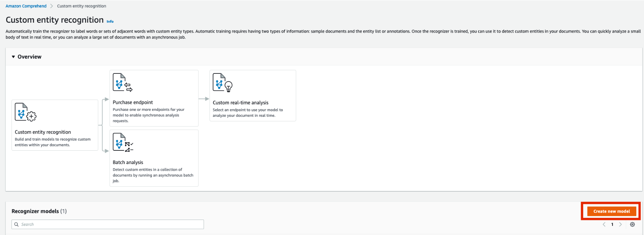Click the Purchase endpoint description text
This screenshot has height=235, width=644.
(148, 115)
